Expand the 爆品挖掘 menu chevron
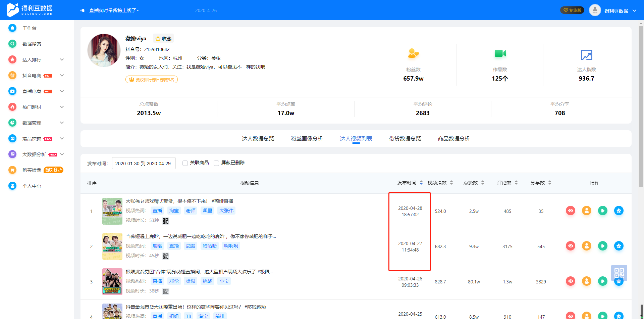The height and width of the screenshot is (319, 644). 62,138
